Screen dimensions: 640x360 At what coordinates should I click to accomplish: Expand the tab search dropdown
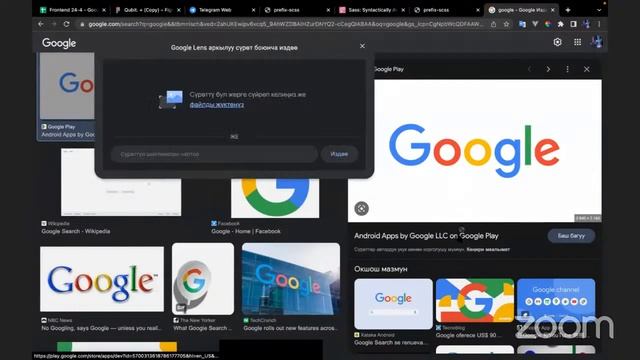click(599, 10)
